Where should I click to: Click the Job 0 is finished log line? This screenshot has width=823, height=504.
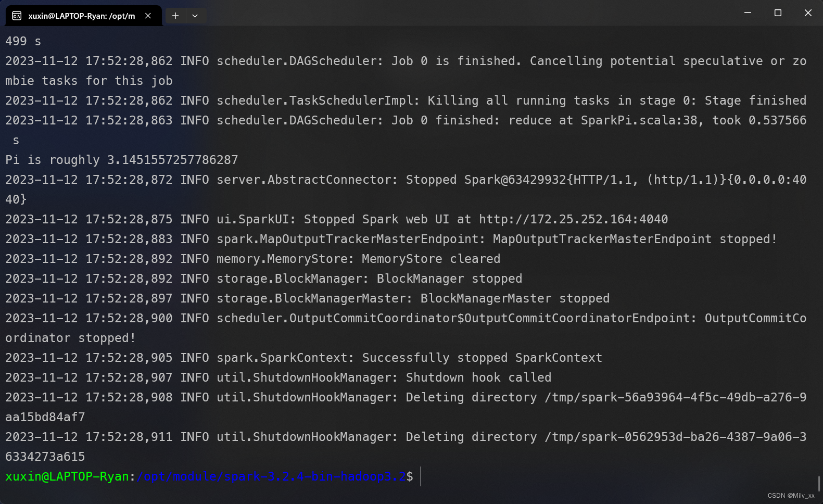coord(406,60)
